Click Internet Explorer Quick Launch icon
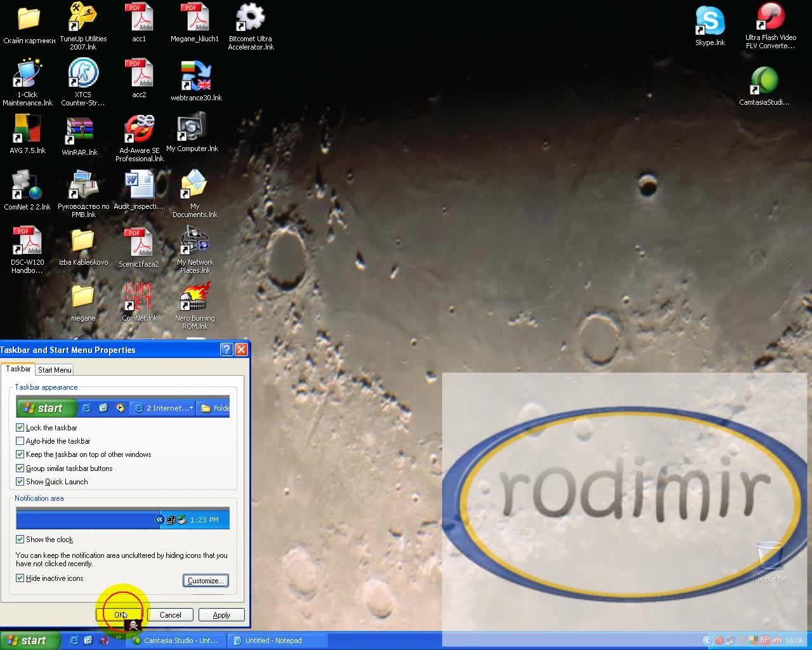 (x=74, y=640)
